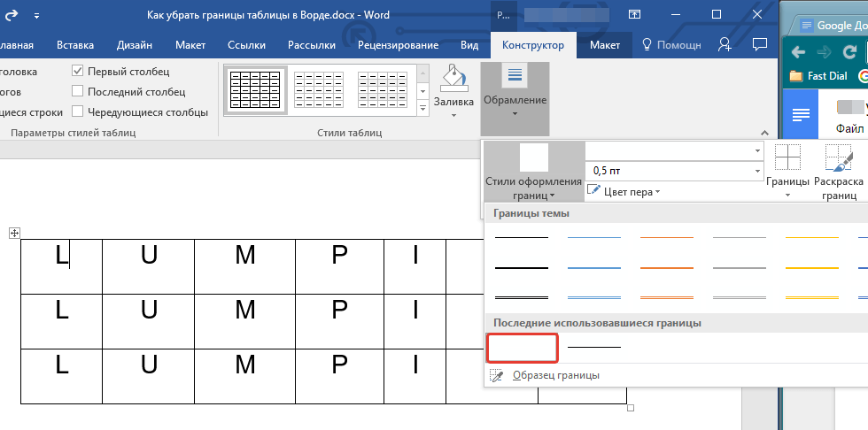
Task: Uncheck Первый столбец checkbox
Action: (78, 71)
